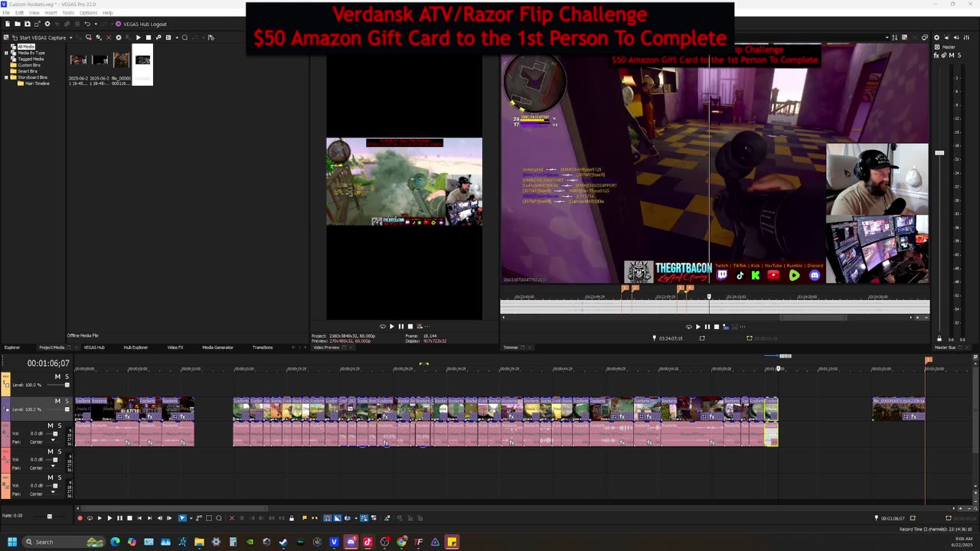
Task: Save the project with the disk icon
Action: pos(28,24)
